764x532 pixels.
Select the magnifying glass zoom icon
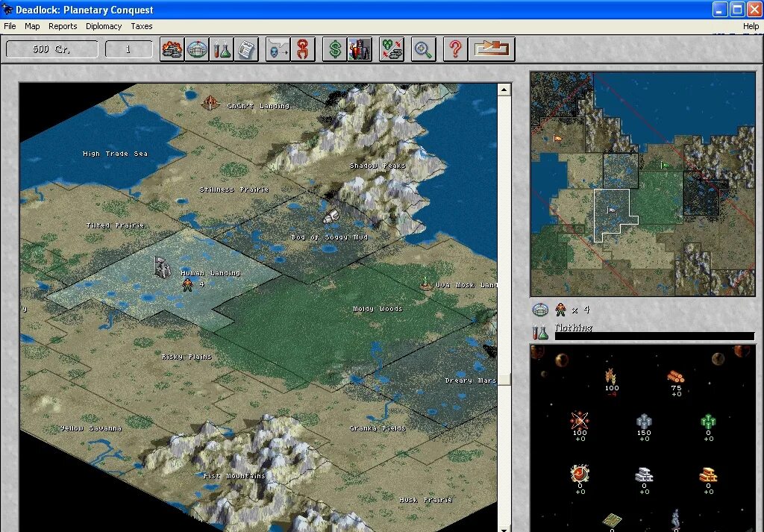click(x=424, y=49)
